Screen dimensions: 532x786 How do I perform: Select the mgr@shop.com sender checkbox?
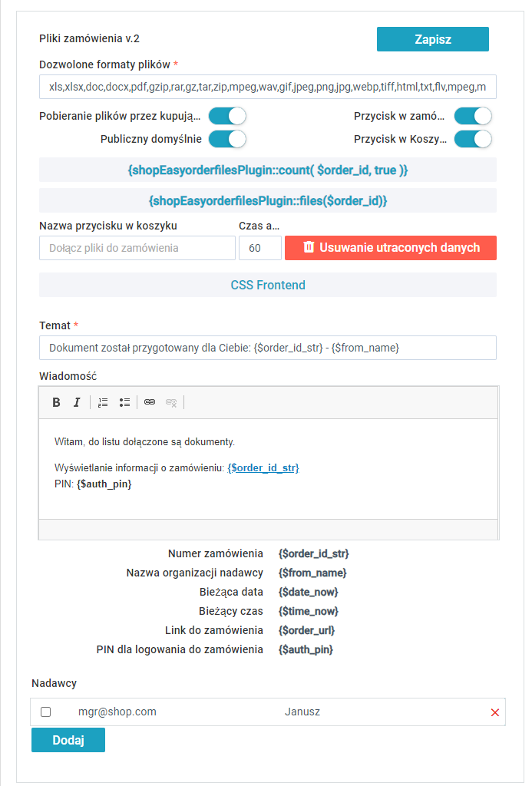point(46,712)
